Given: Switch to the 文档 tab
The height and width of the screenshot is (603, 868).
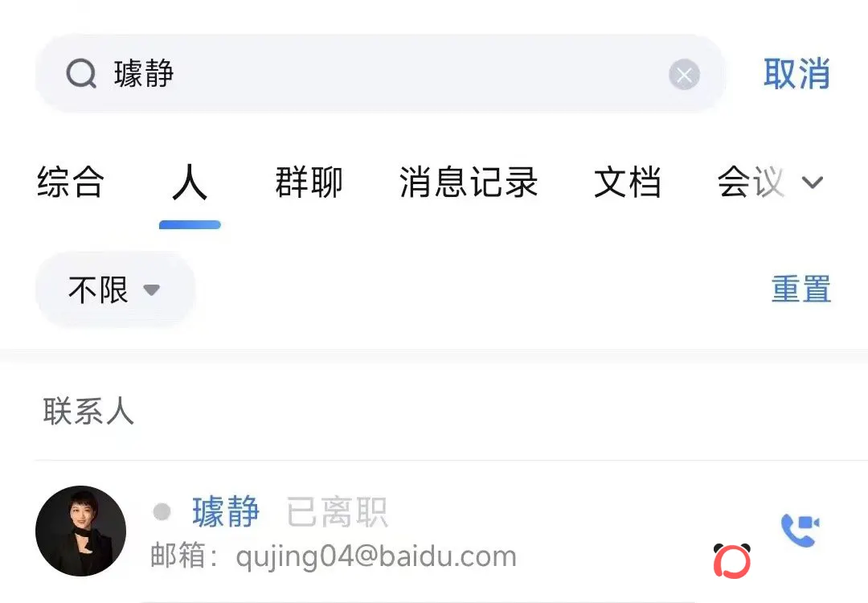Looking at the screenshot, I should click(x=627, y=183).
